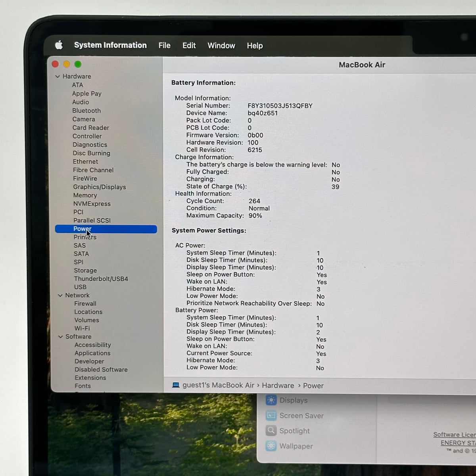Open the Window menu

tap(221, 46)
